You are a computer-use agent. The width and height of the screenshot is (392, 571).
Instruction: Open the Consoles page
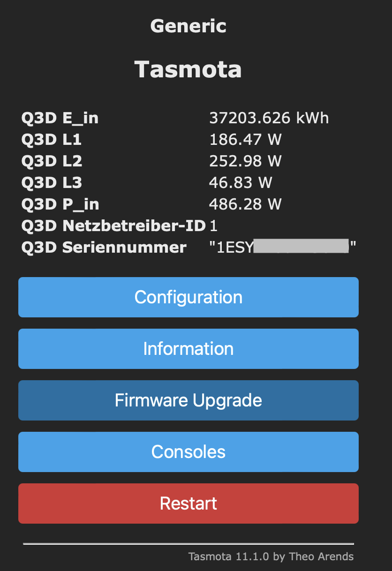tap(188, 451)
